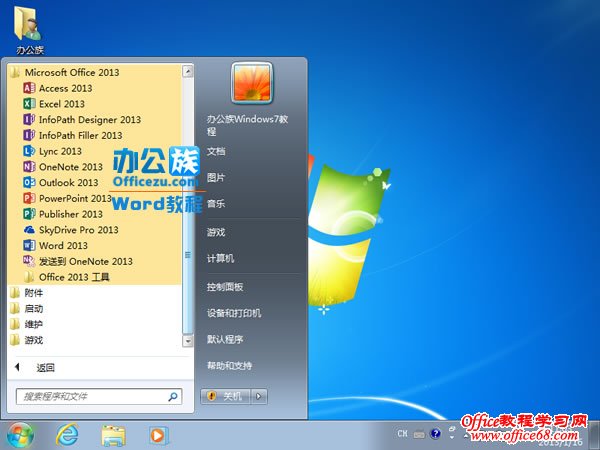The height and width of the screenshot is (450, 600).
Task: Click the help question-mark tray icon
Action: (x=435, y=434)
